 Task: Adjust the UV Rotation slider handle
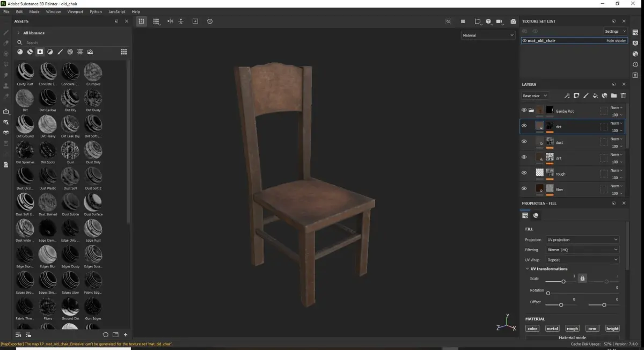(548, 293)
